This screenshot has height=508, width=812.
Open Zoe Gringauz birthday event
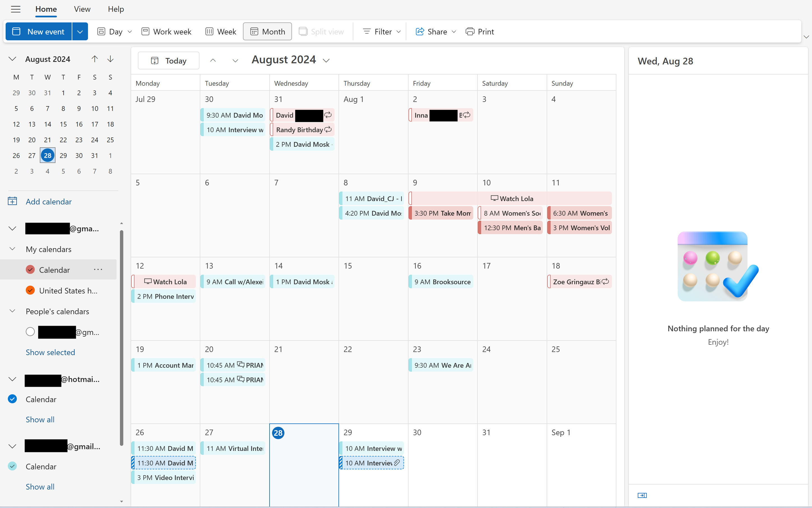pos(579,281)
